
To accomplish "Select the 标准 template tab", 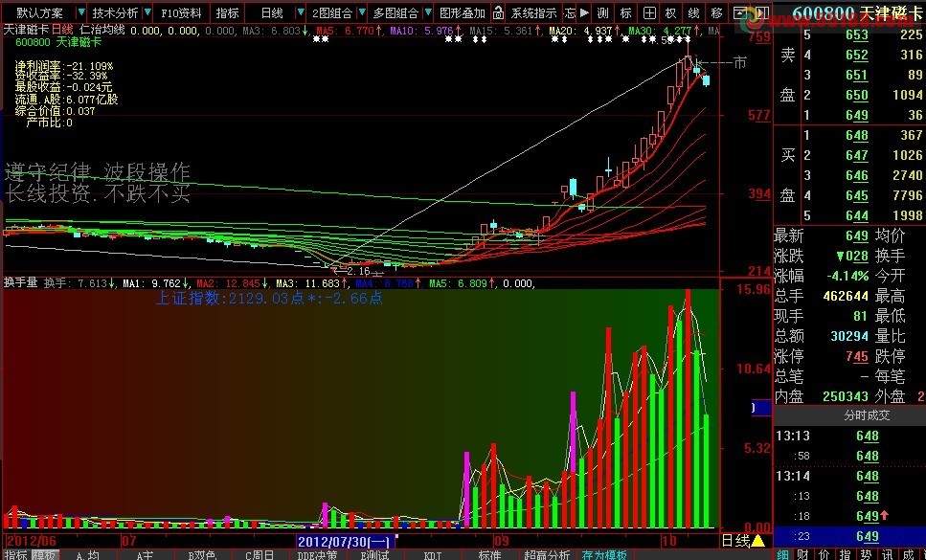I will pos(489,554).
